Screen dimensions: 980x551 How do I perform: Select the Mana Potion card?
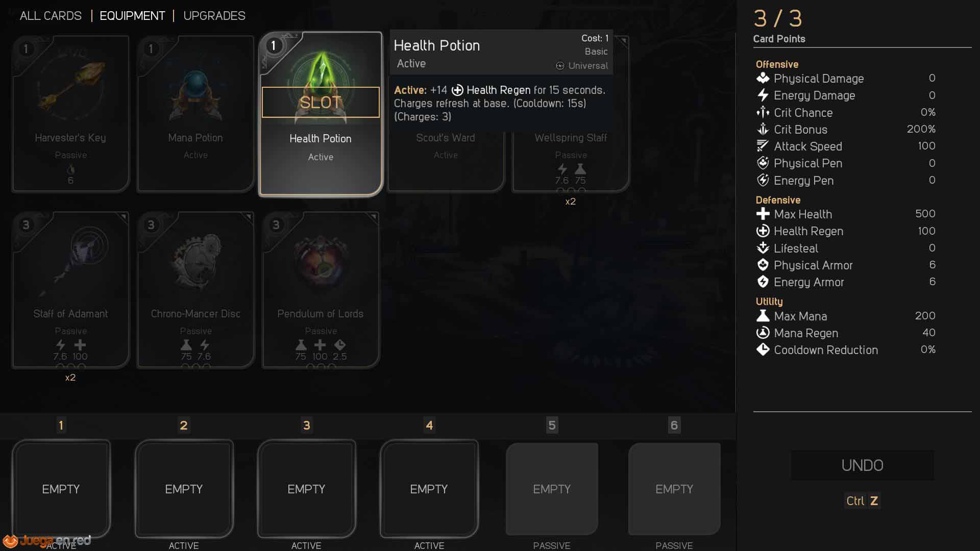pos(195,114)
